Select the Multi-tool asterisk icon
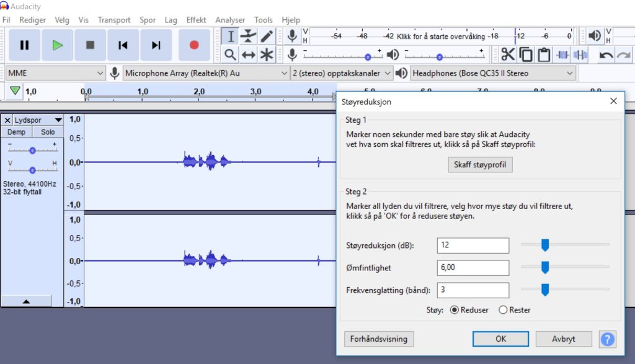635x364 pixels. click(267, 54)
